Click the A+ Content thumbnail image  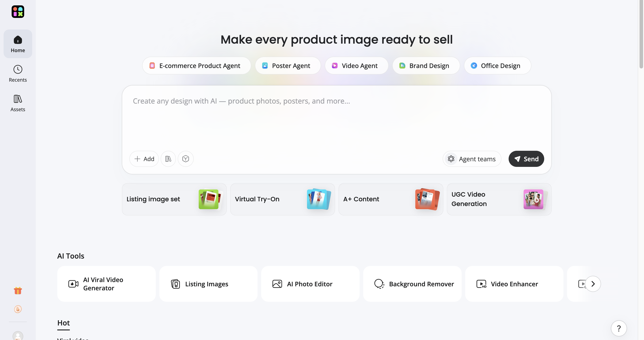pyautogui.click(x=427, y=199)
